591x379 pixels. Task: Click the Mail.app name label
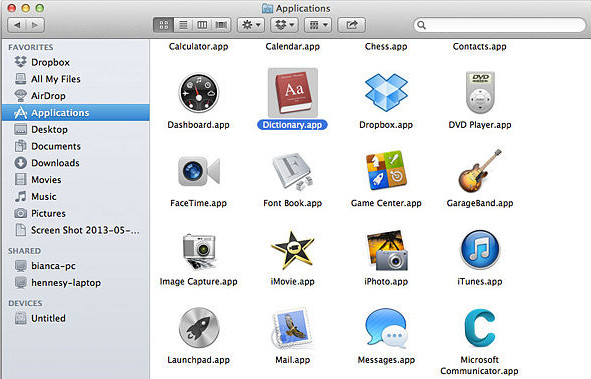292,360
